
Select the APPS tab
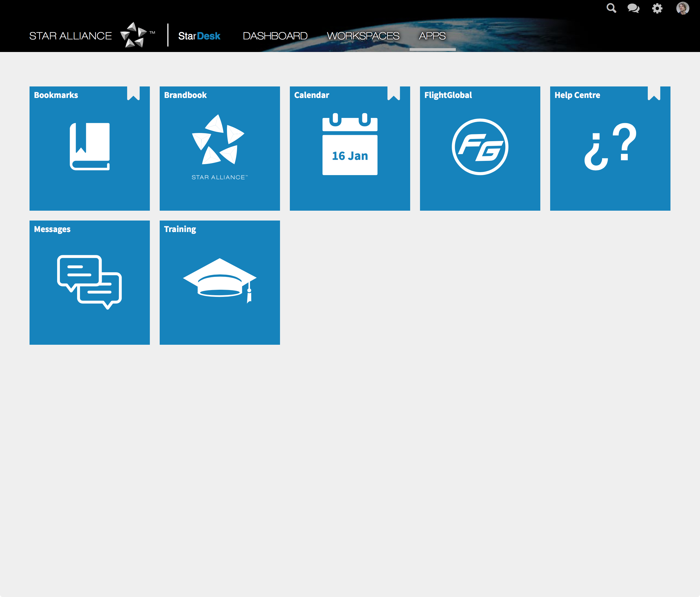pyautogui.click(x=432, y=36)
